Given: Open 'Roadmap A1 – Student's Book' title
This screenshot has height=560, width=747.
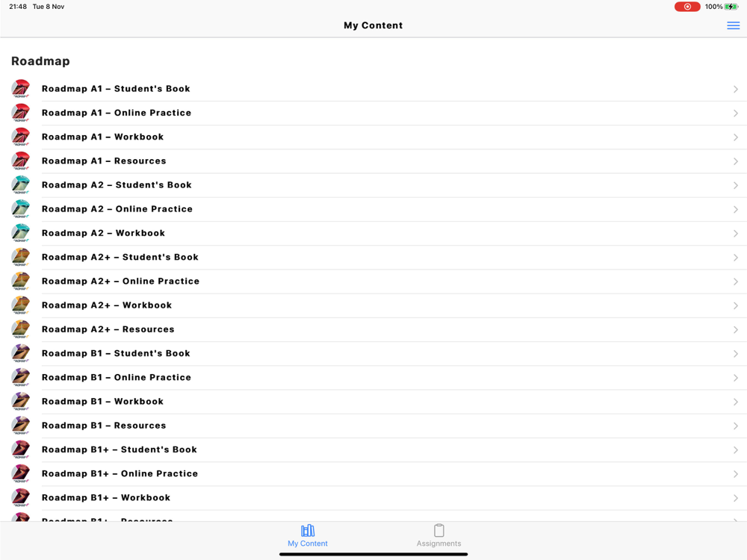Looking at the screenshot, I should (x=116, y=89).
